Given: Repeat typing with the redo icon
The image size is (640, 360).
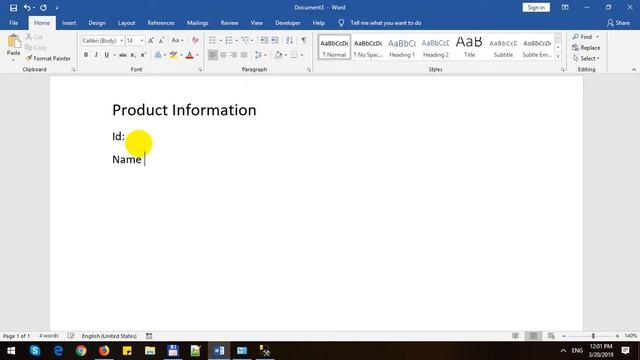Looking at the screenshot, I should (43, 8).
